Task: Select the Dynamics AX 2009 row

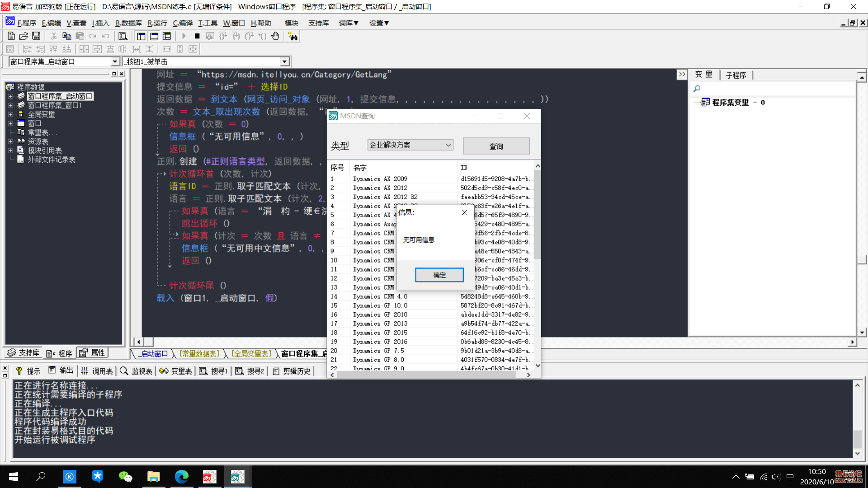Action: point(432,179)
